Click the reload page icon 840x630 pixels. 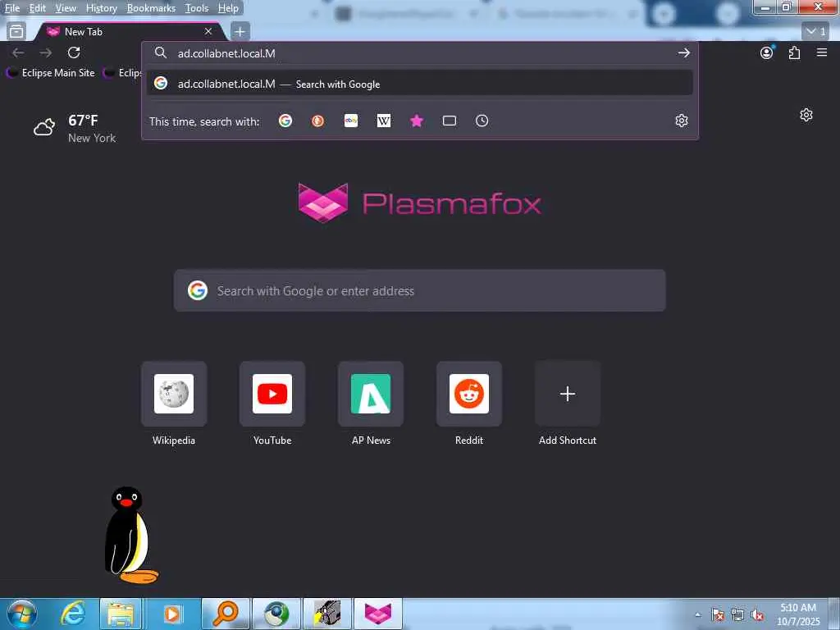point(74,52)
